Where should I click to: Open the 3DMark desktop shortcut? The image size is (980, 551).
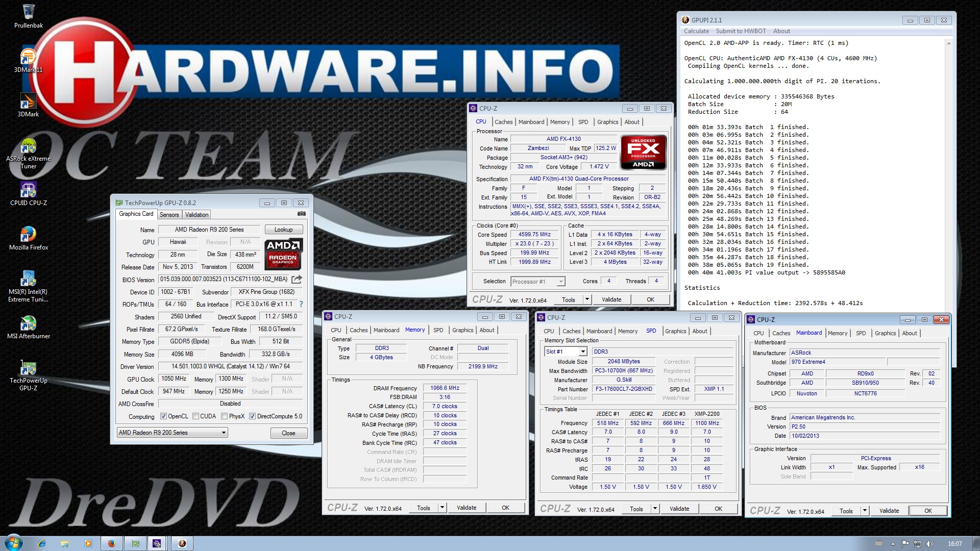click(x=28, y=105)
